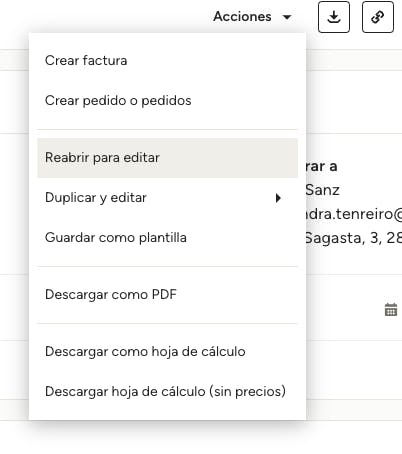Click the copy link chain icon
Image resolution: width=402 pixels, height=454 pixels.
[x=378, y=17]
